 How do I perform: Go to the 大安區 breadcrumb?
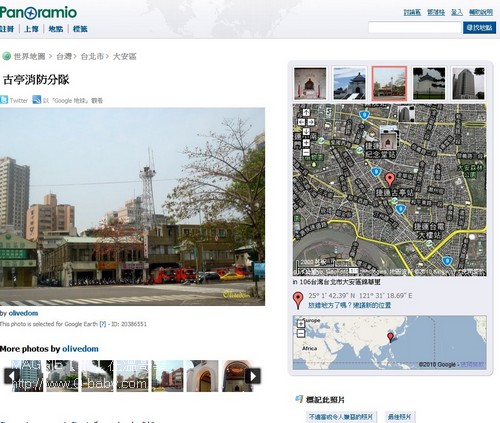124,56
